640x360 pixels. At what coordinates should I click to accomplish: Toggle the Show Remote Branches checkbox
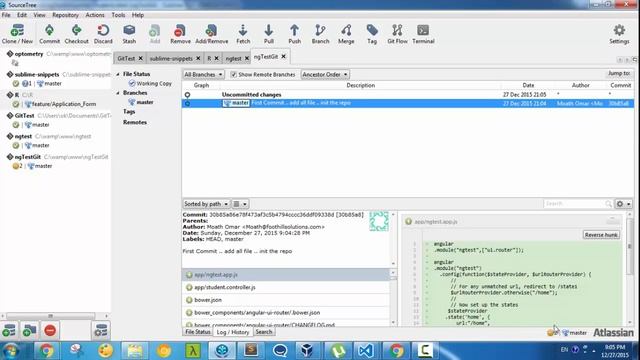click(233, 75)
